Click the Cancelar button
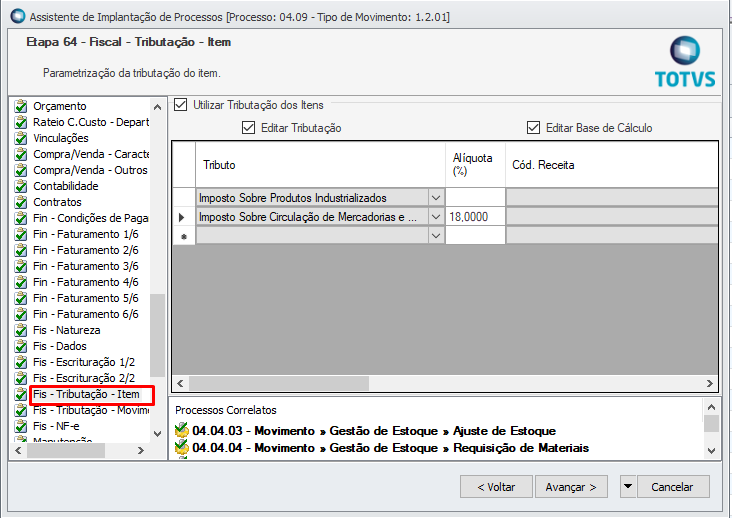The height and width of the screenshot is (518, 732). point(672,487)
